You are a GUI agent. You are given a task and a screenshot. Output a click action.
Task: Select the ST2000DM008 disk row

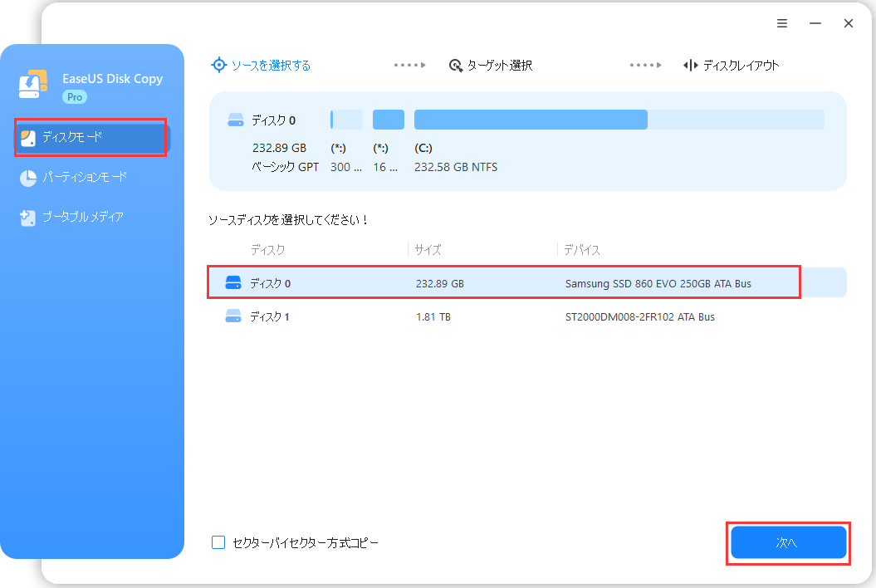526,316
